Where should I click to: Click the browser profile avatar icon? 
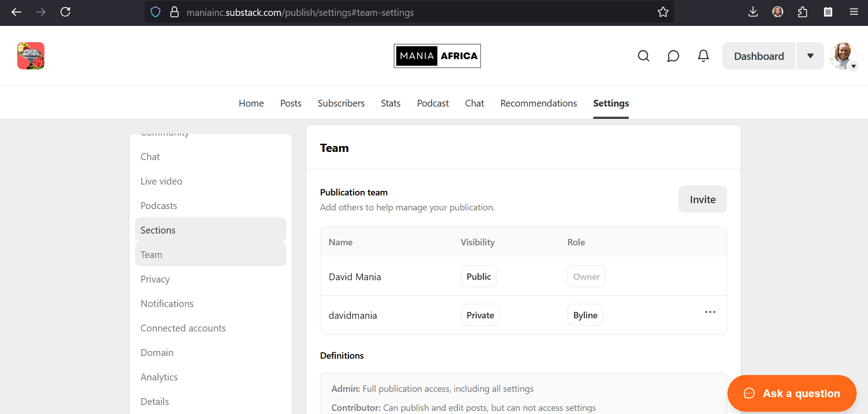pos(778,12)
